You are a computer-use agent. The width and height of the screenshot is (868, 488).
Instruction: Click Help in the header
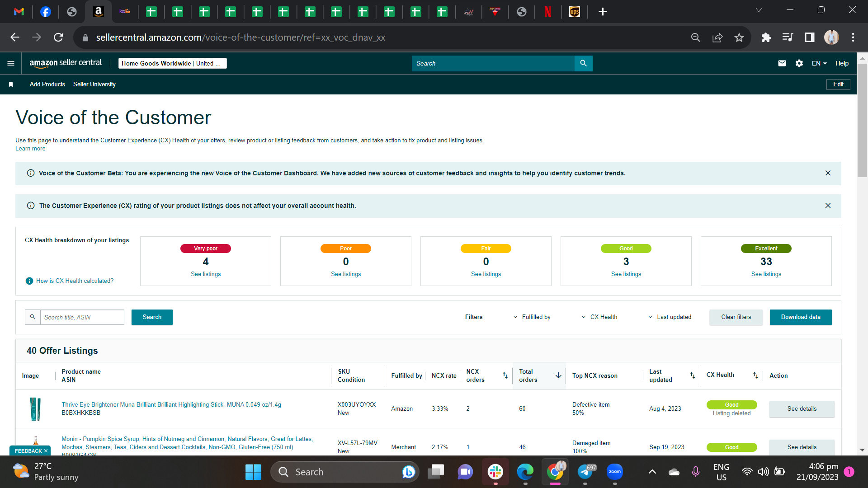click(x=842, y=63)
